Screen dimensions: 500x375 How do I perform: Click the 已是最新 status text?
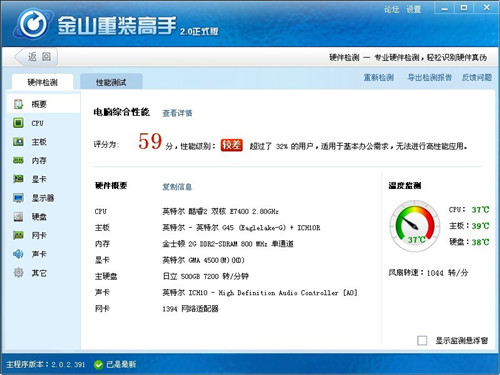pos(121,364)
